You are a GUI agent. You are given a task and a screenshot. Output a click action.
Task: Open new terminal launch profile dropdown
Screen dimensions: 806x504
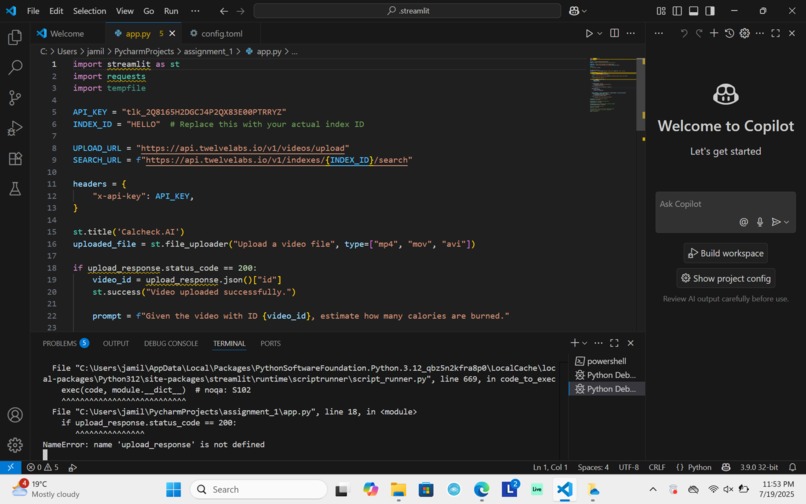[584, 343]
